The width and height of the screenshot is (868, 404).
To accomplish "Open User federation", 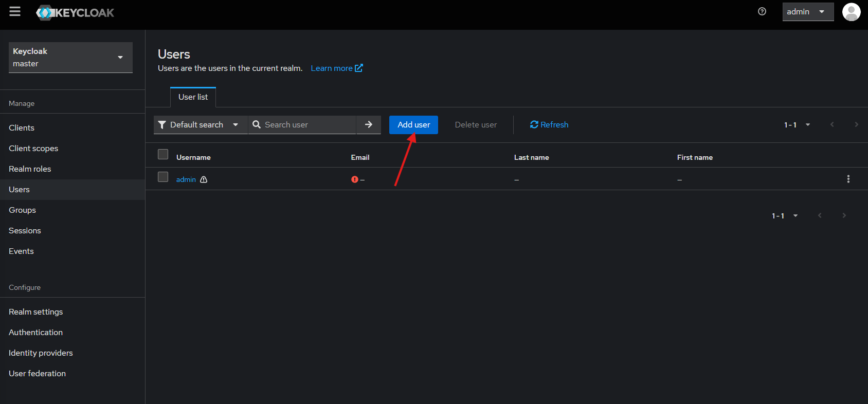I will click(73, 373).
